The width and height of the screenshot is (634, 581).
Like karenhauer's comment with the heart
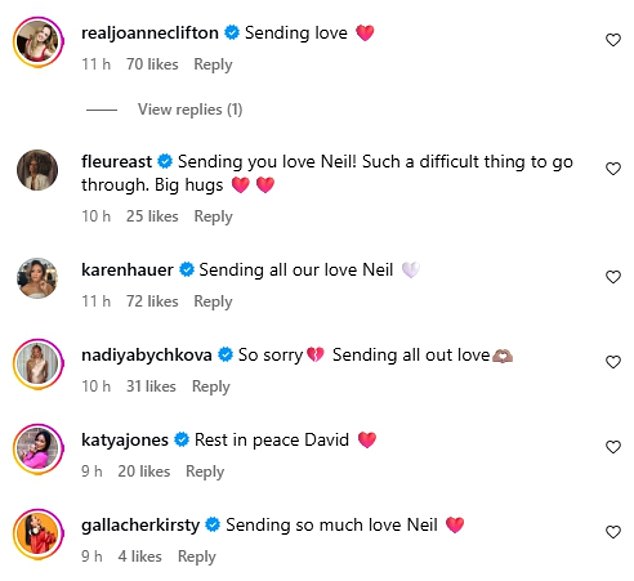[x=613, y=277]
